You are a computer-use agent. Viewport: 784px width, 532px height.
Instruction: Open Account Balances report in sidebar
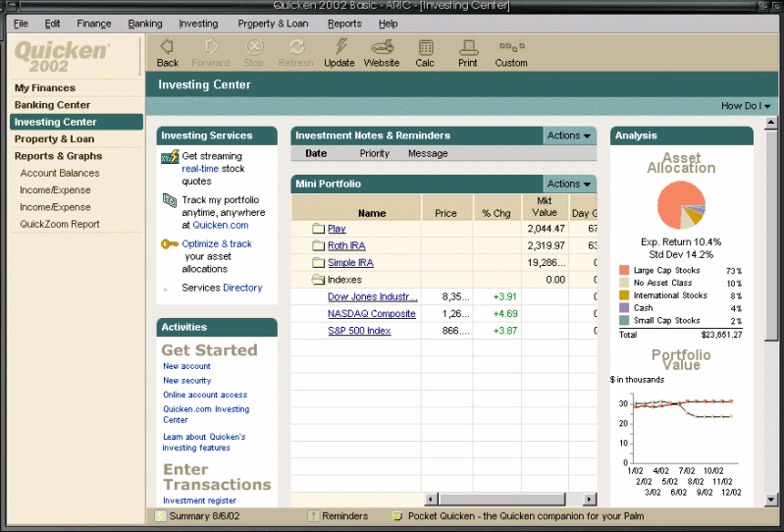point(60,173)
